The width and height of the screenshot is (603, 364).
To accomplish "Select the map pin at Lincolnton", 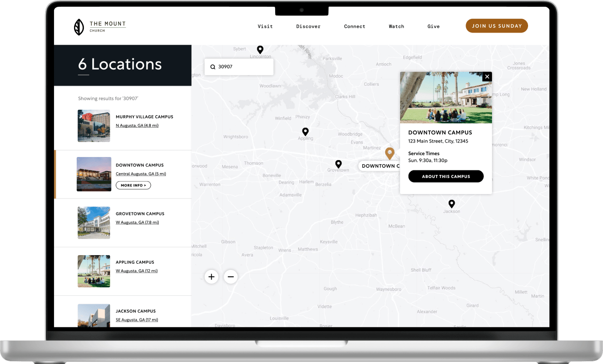I will 260,50.
